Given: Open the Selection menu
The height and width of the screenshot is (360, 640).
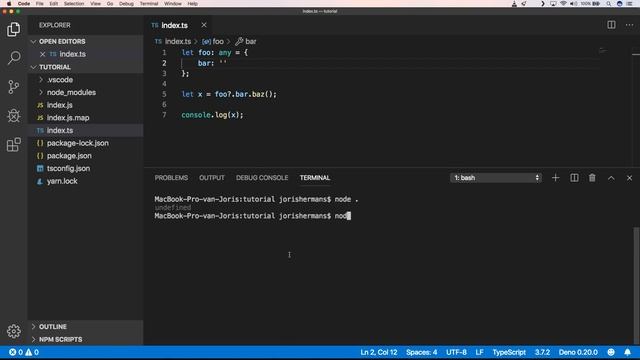Looking at the screenshot, I should pos(74,3).
